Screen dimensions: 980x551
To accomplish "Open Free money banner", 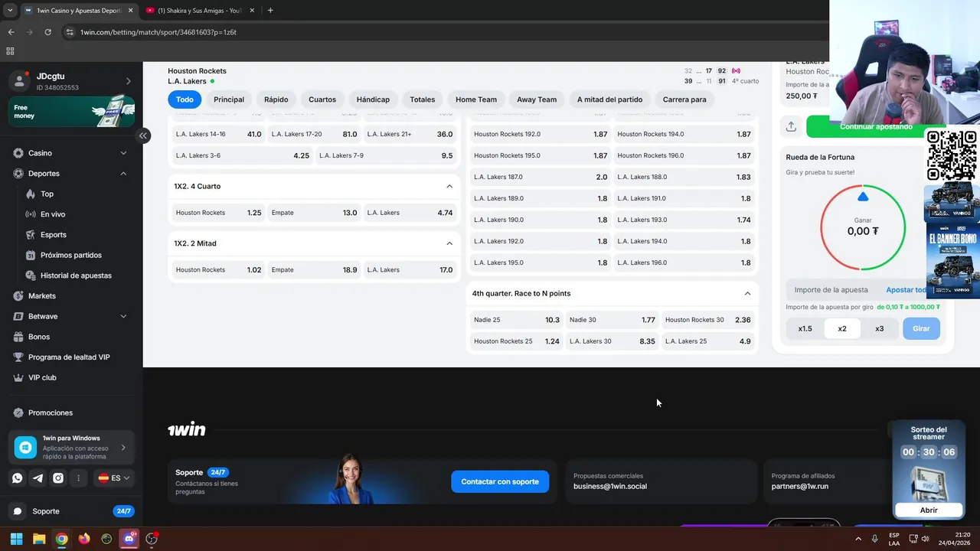I will (71, 112).
